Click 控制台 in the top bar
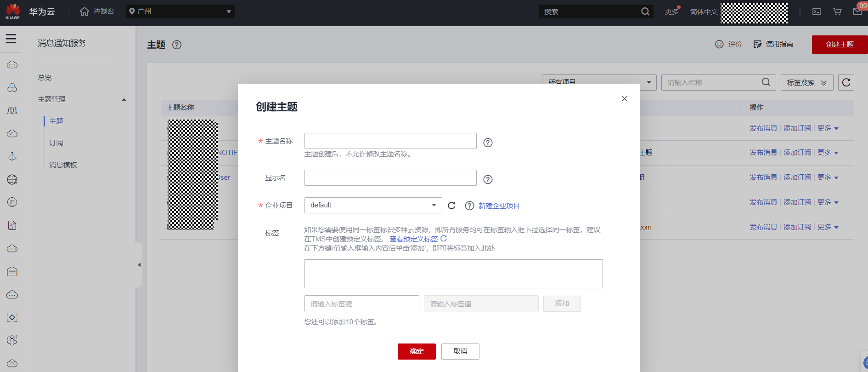Image resolution: width=868 pixels, height=372 pixels. [x=104, y=11]
